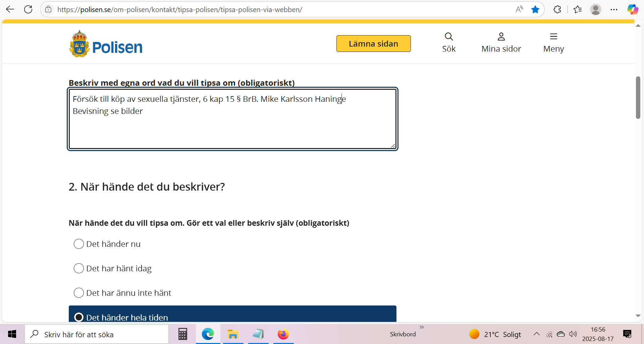Screen dimensions: 644x344
Task: Click inside the tip description text area
Action: (x=232, y=129)
